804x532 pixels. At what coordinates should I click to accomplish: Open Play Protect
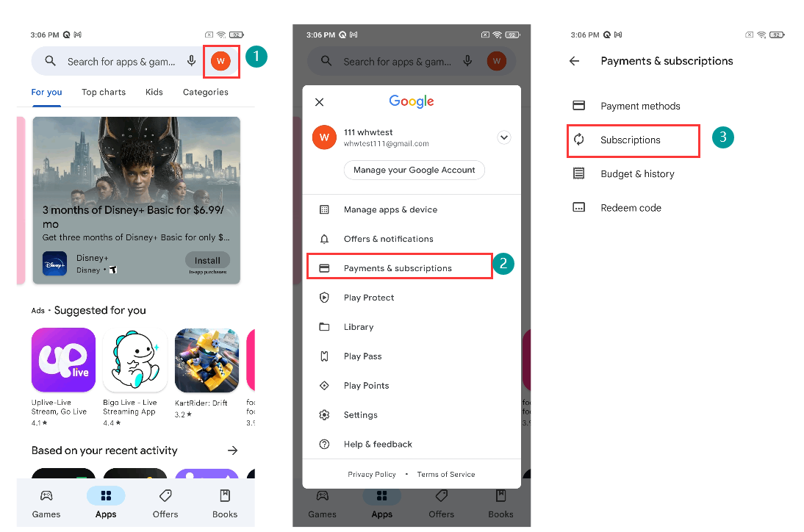[412, 298]
